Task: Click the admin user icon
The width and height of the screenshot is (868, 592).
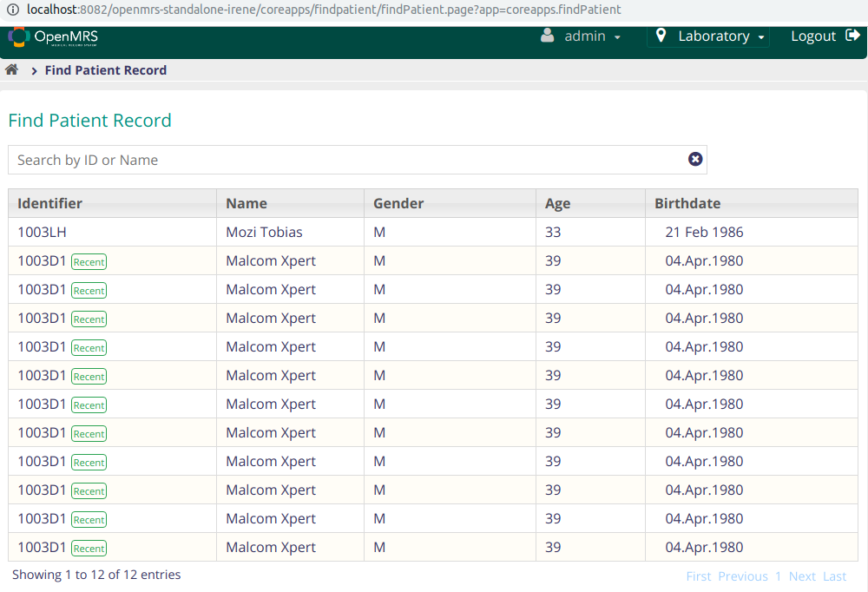Action: point(547,36)
